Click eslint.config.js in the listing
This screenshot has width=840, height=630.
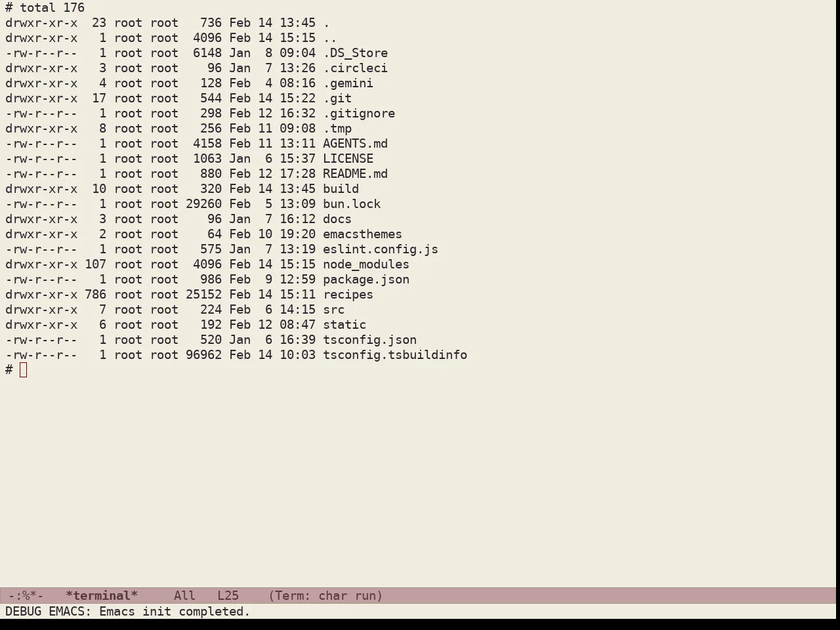[x=381, y=249]
